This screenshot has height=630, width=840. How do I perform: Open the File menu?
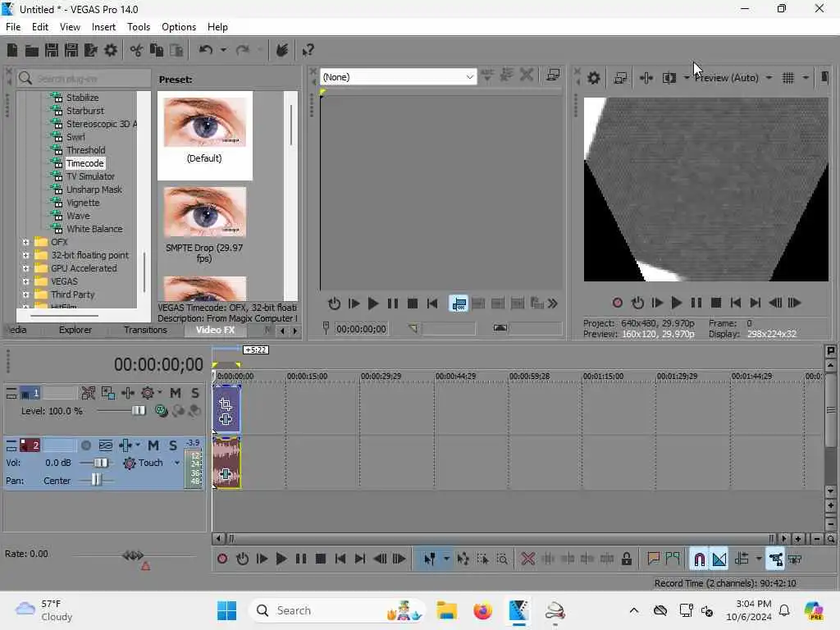13,27
